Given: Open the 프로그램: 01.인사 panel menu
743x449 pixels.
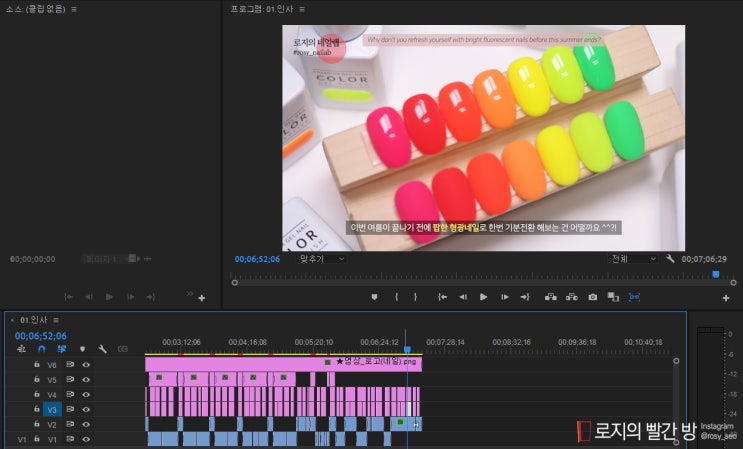Looking at the screenshot, I should tap(303, 9).
